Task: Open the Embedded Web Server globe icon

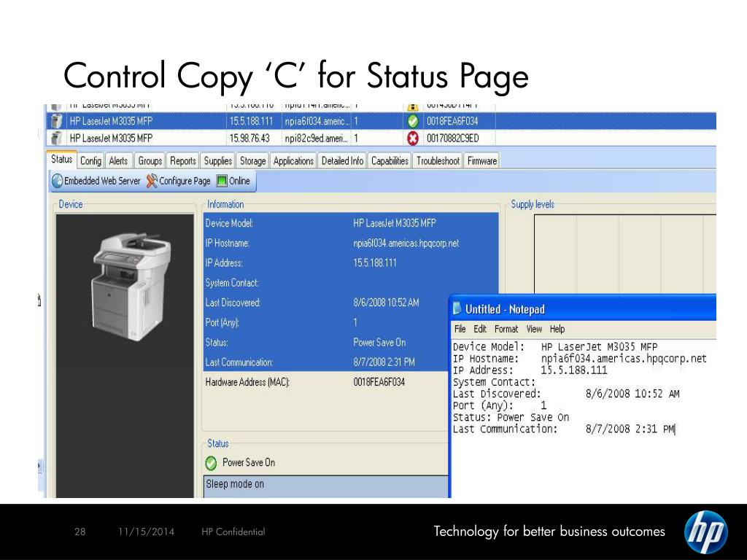Action: click(x=57, y=181)
